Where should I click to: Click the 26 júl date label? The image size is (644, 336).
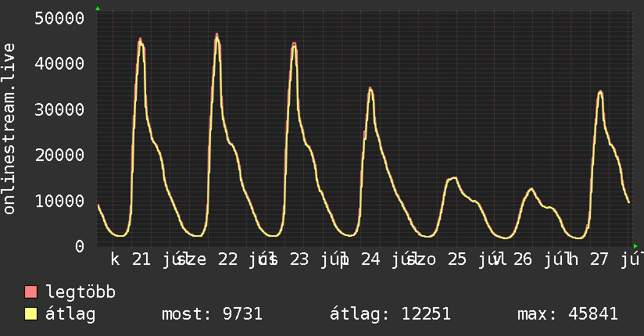click(542, 259)
